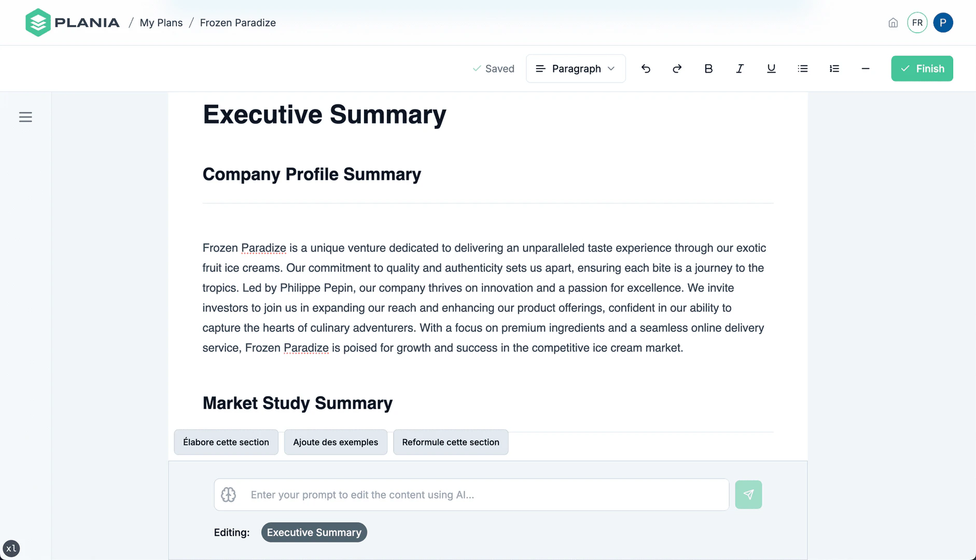Image resolution: width=976 pixels, height=560 pixels.
Task: Click the Plania logo to go home
Action: [72, 22]
